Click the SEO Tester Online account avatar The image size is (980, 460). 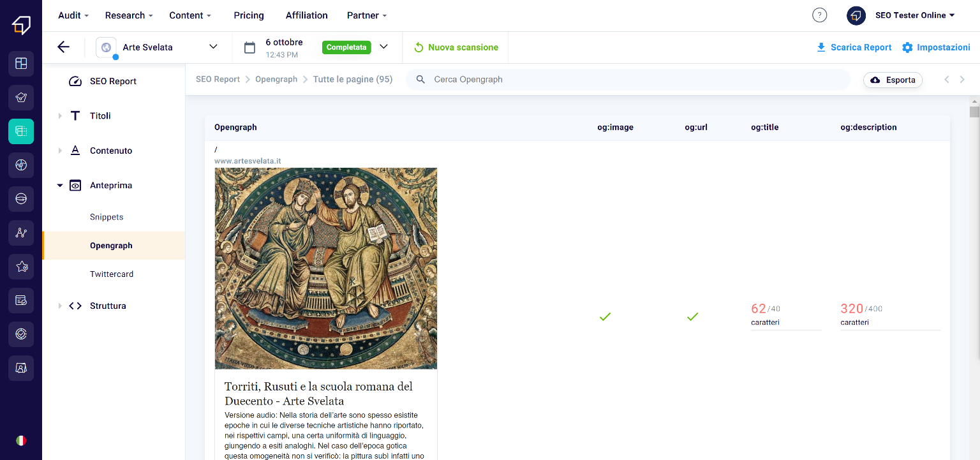(856, 15)
